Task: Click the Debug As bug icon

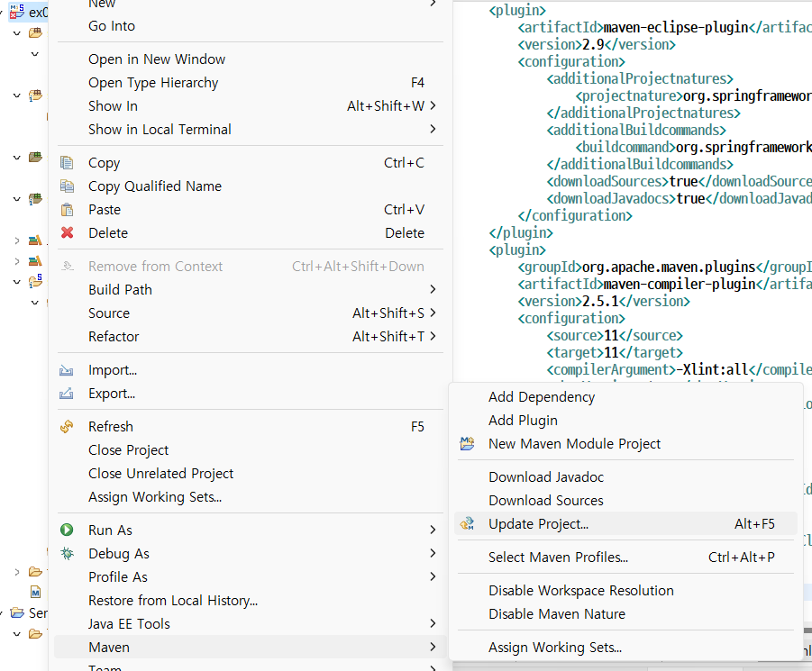Action: tap(67, 554)
